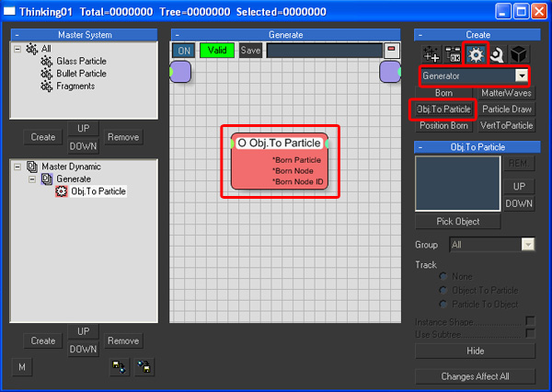Select the None track radio button
Screen dimensions: 552x392
443,276
